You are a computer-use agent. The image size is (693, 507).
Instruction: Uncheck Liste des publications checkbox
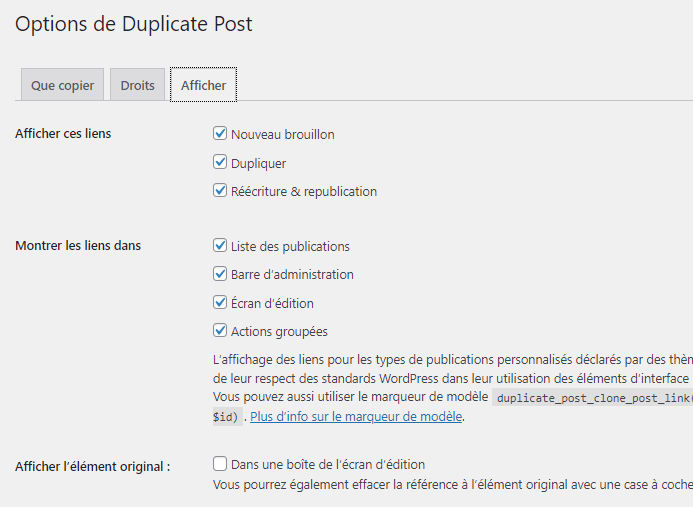pos(220,245)
